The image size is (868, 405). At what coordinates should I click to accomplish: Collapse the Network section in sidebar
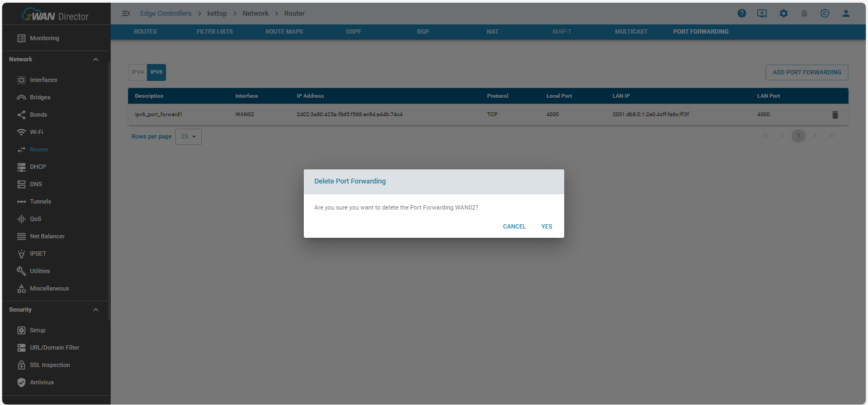pyautogui.click(x=95, y=60)
